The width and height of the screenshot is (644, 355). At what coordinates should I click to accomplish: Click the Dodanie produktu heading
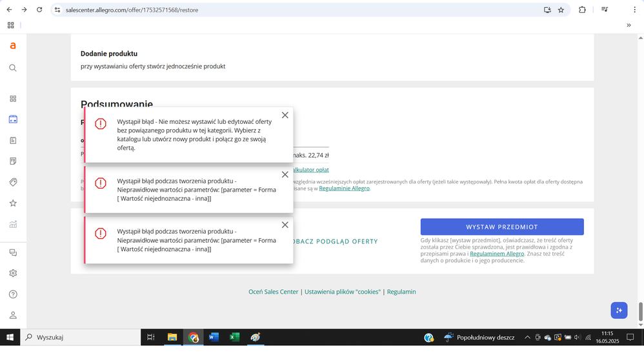[109, 54]
